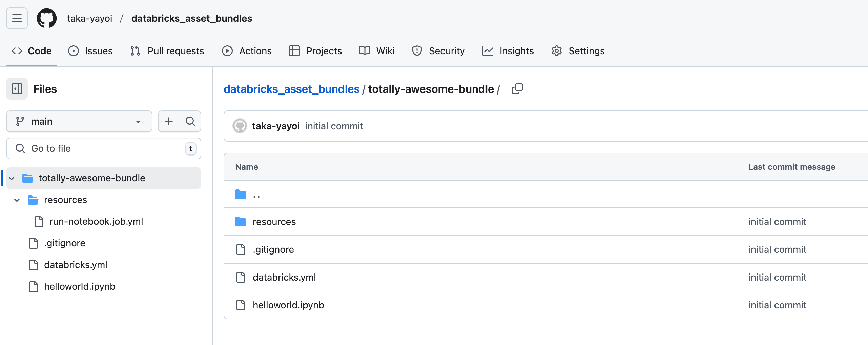Click the databricks_asset_bundles breadcrumb link
Viewport: 868px width, 345px height.
point(291,89)
